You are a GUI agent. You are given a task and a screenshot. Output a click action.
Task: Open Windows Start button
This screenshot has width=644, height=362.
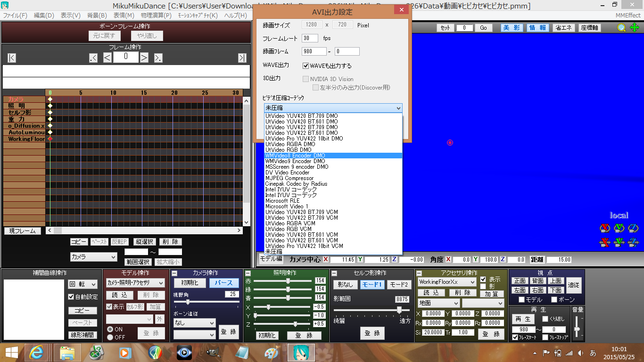[11, 353]
